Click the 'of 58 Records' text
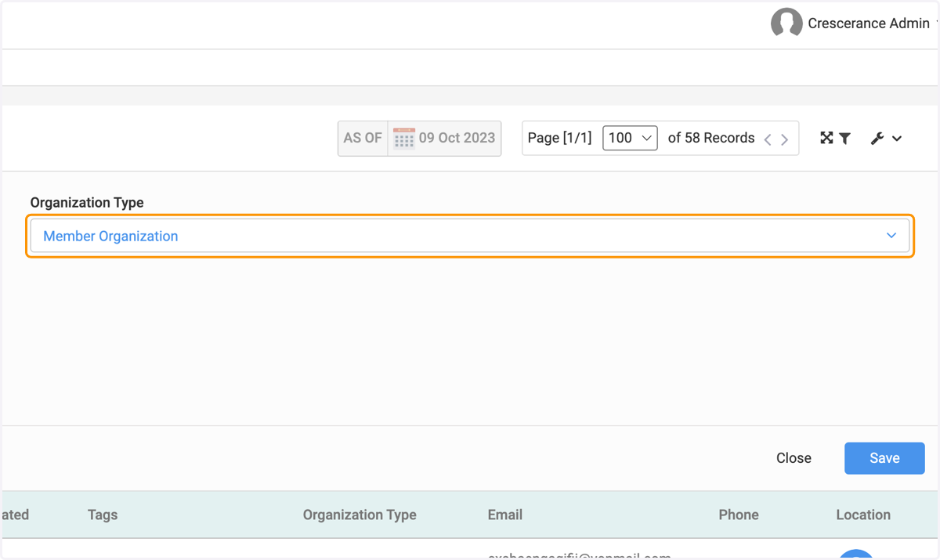 coord(711,138)
